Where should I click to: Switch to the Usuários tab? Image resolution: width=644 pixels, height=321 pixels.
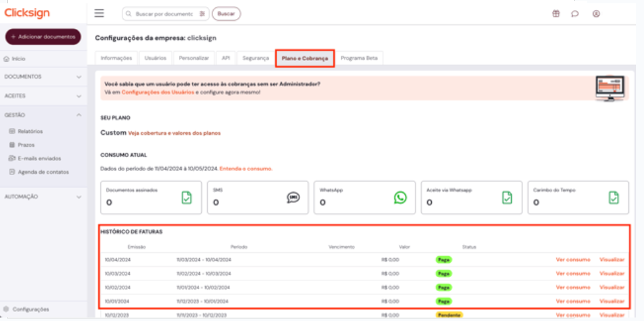point(155,58)
